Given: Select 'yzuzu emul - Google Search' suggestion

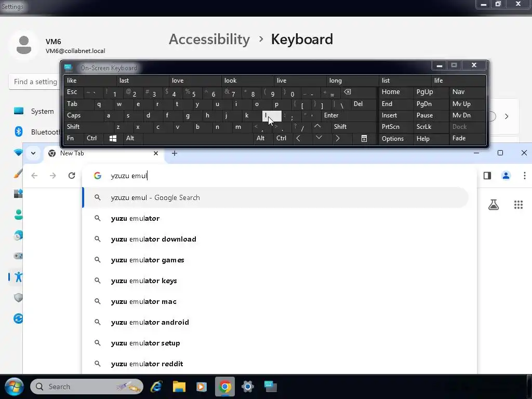Looking at the screenshot, I should click(276, 197).
